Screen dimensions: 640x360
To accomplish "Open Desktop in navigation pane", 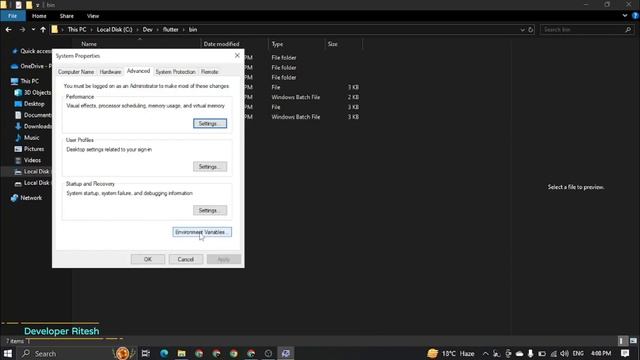I will coord(29,104).
